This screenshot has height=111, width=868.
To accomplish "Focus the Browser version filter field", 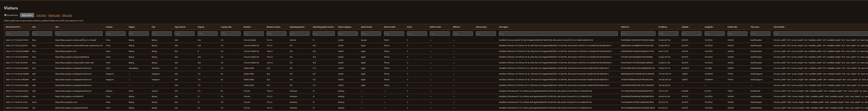I will 276,34.
